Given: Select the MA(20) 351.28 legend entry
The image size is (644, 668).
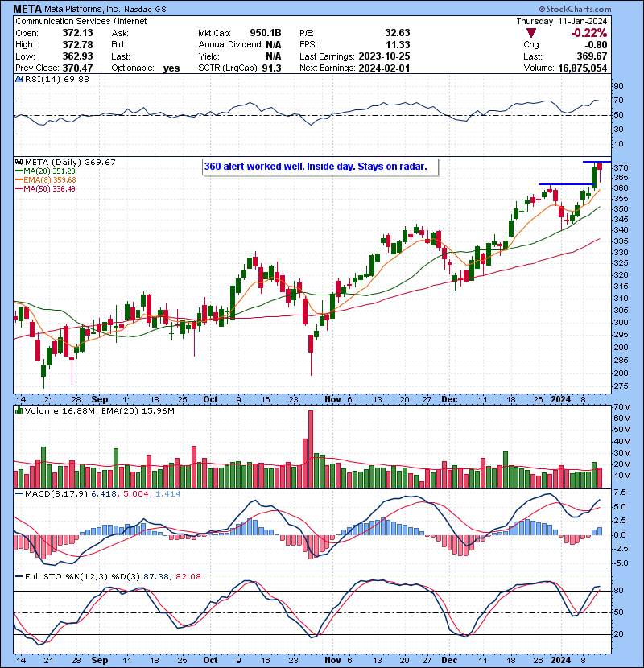Looking at the screenshot, I should [x=45, y=171].
